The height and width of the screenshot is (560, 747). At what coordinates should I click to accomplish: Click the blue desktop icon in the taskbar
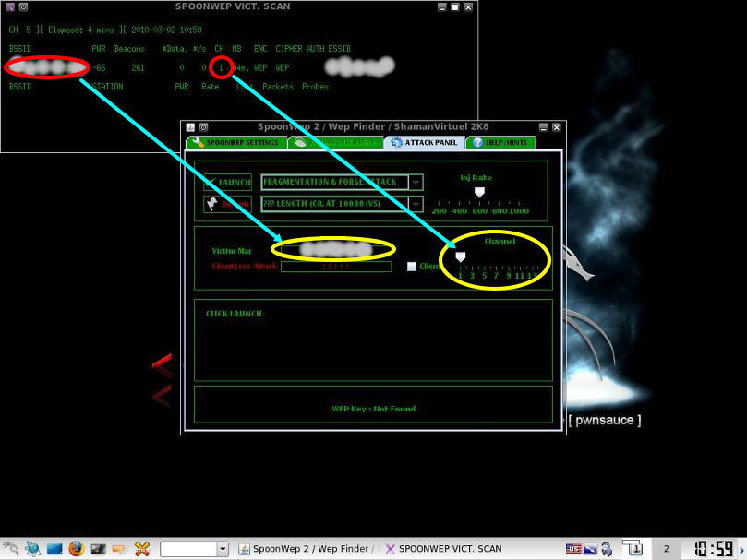(x=54, y=549)
